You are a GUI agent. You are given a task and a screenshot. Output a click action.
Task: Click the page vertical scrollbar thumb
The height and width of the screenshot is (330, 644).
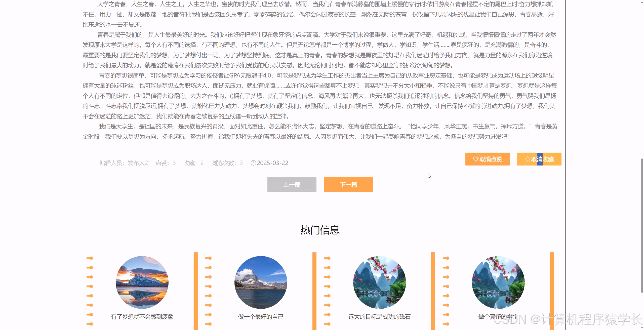coord(642,225)
